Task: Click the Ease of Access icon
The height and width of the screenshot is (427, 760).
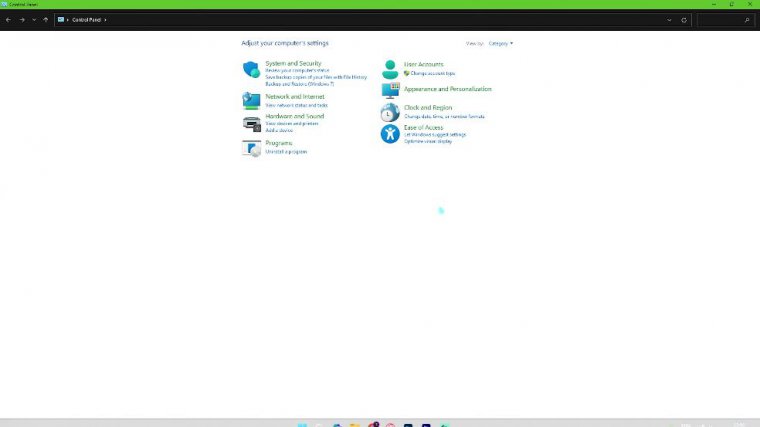Action: coord(390,133)
